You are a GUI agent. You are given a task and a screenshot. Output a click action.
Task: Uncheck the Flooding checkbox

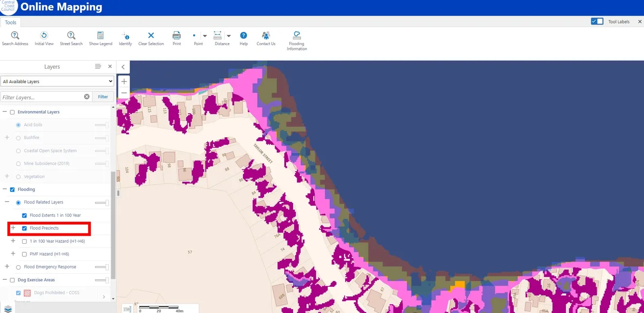[x=12, y=190]
